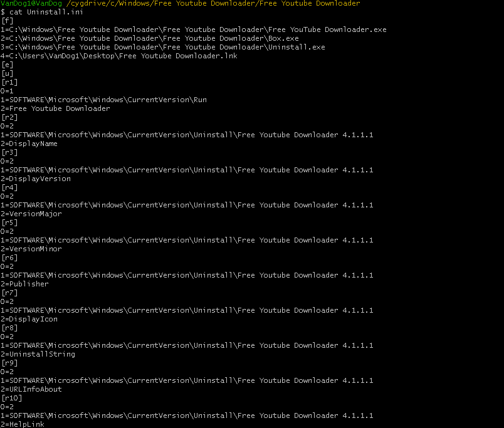Click the [r1] section header
The width and height of the screenshot is (504, 428).
(9, 82)
